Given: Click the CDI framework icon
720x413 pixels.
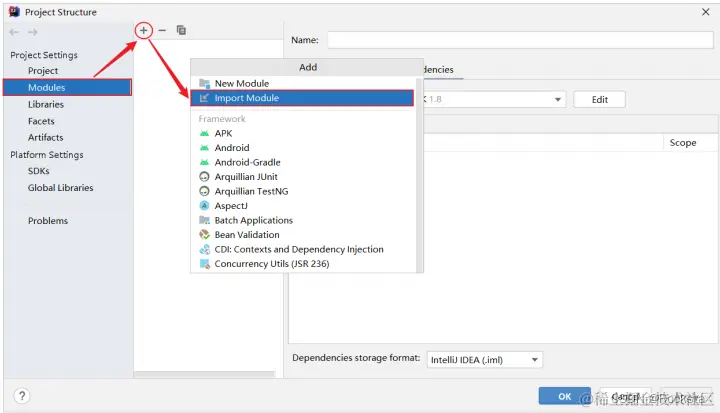Looking at the screenshot, I should (x=204, y=249).
